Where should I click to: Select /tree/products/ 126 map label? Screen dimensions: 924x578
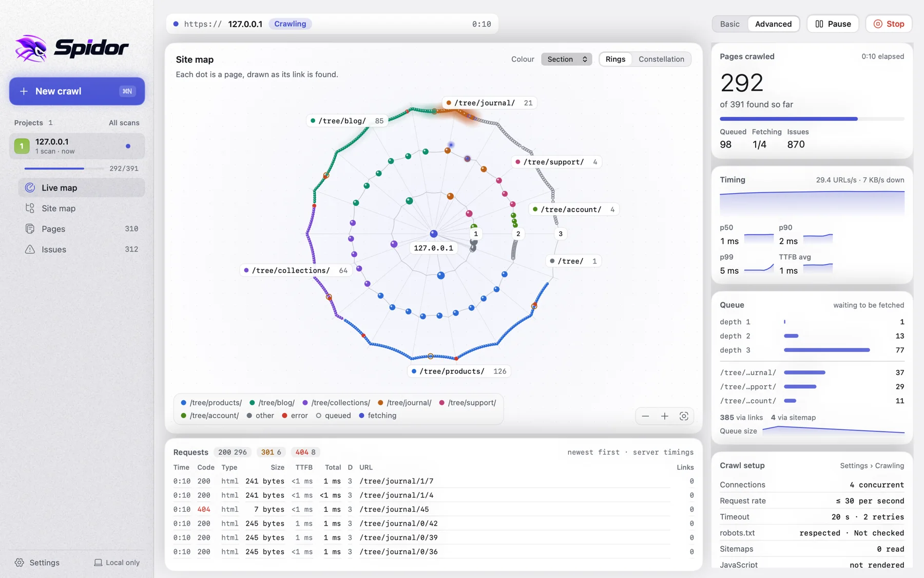click(459, 371)
